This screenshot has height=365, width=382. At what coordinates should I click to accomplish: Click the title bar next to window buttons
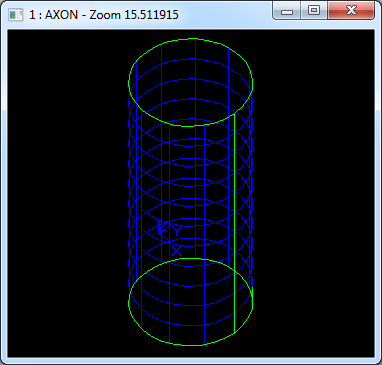pos(227,15)
